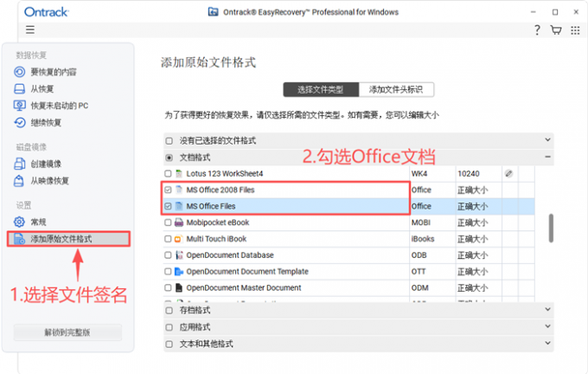
Task: Switch to the 添加文件头标识 tab
Action: [396, 90]
